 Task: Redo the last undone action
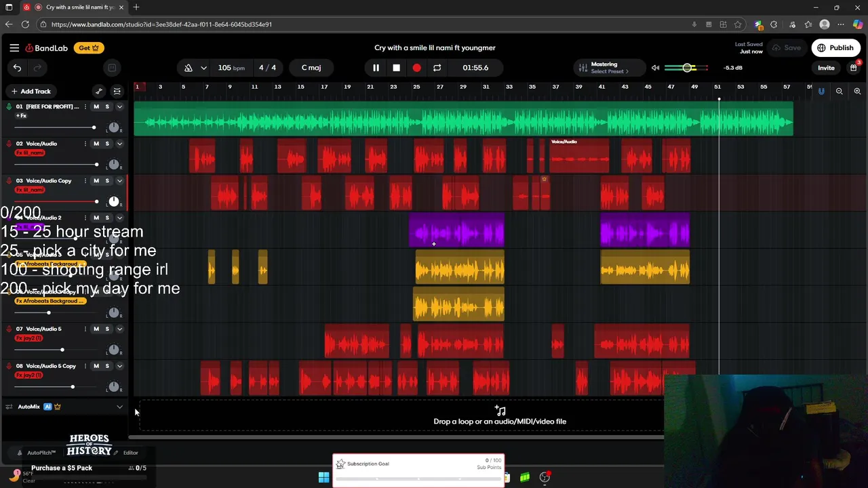[x=38, y=68]
